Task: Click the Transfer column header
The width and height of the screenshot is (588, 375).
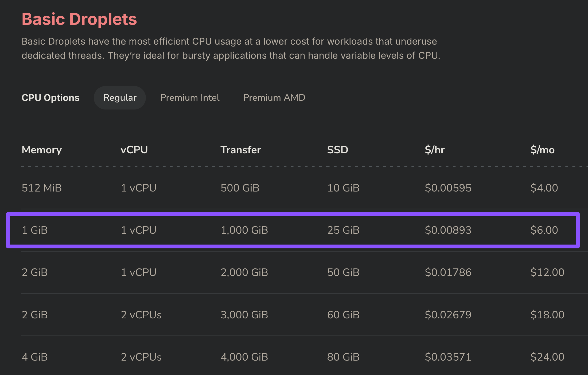Action: 240,150
